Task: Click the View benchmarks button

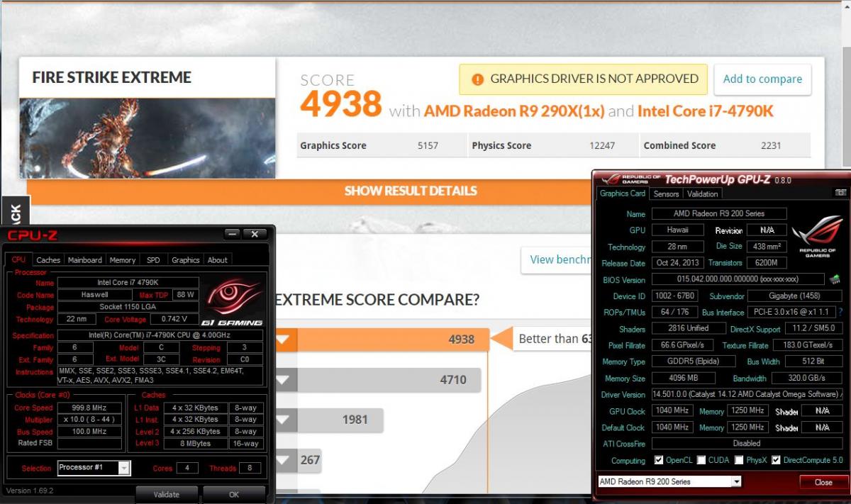Action: pyautogui.click(x=557, y=259)
